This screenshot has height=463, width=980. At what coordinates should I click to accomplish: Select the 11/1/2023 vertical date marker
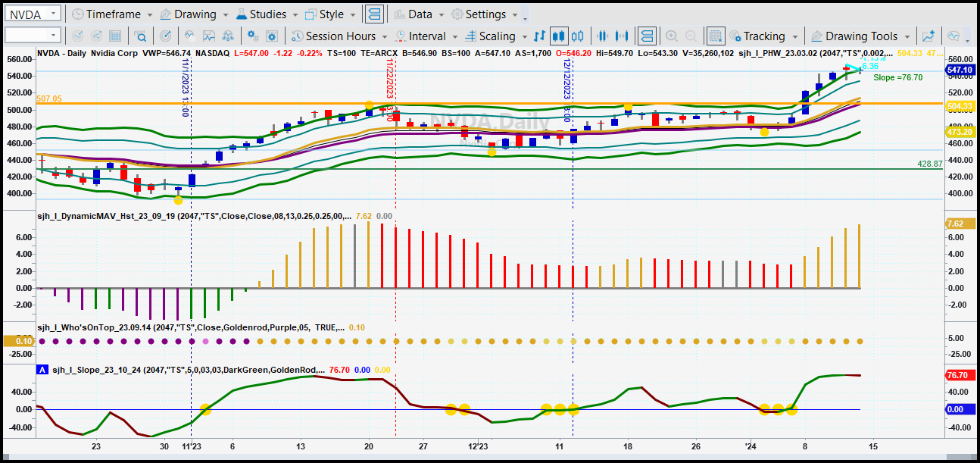tap(186, 88)
